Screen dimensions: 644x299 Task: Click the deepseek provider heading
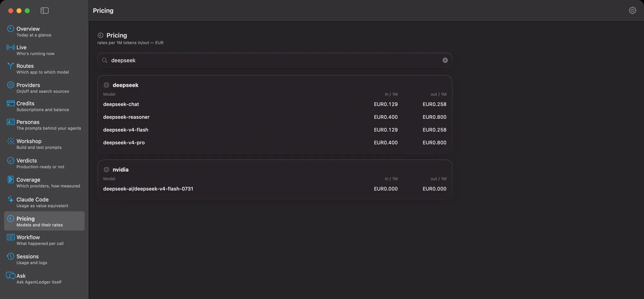126,85
